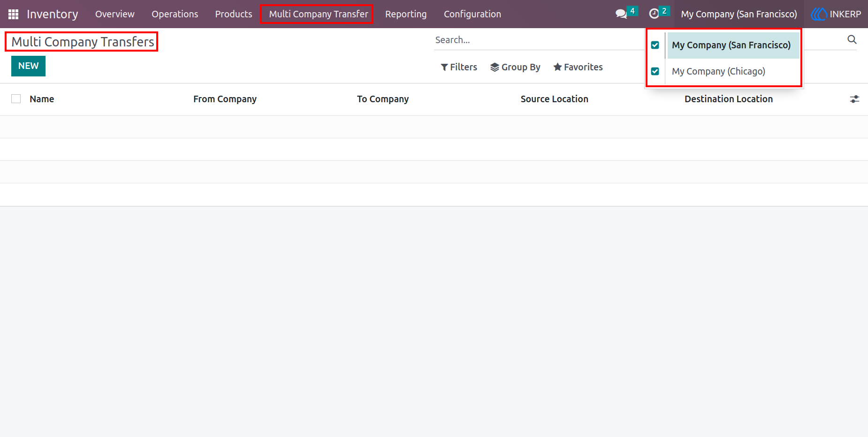
Task: Toggle the My Company (Chicago) checkbox
Action: point(655,71)
